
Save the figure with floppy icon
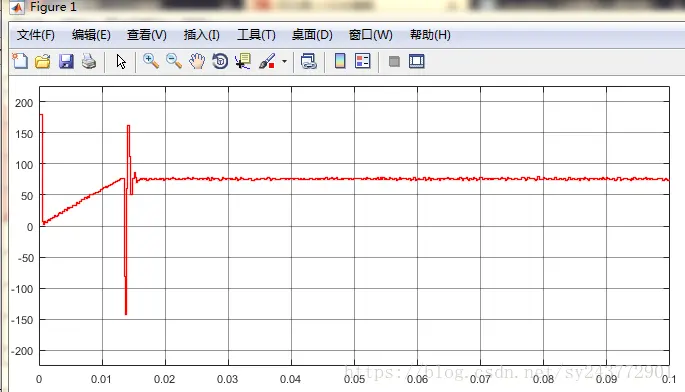[x=66, y=61]
